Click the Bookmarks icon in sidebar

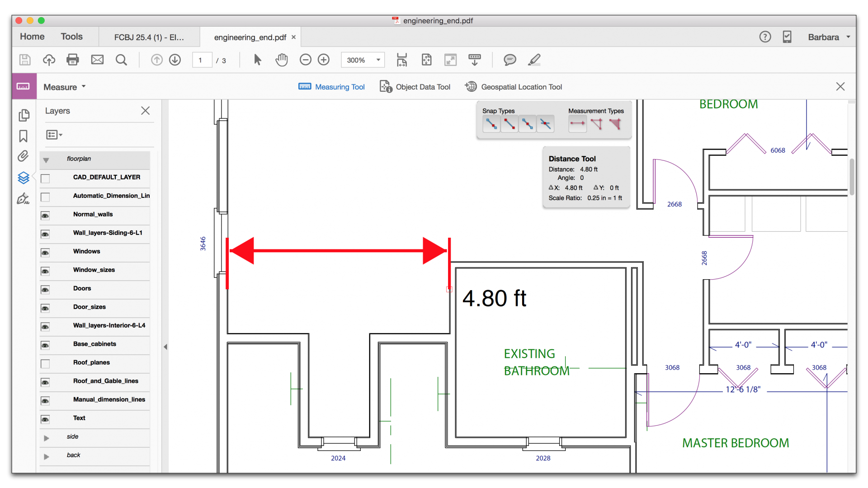point(24,136)
